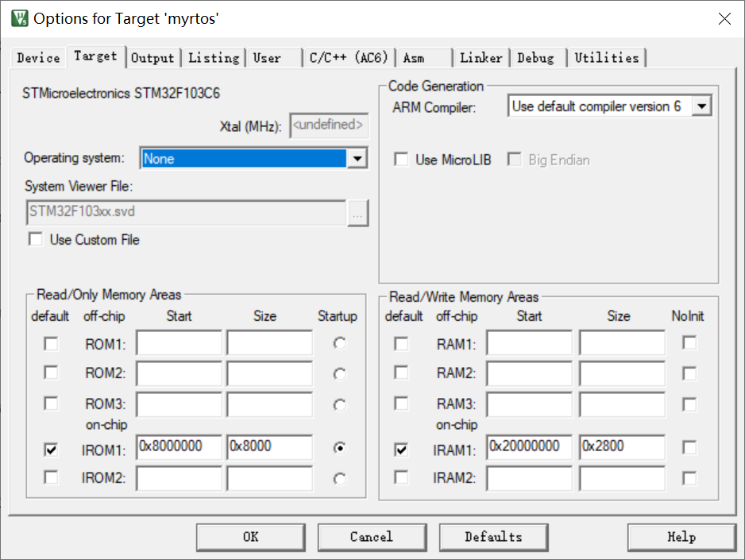Click the IROM2 Start field
Screen dimensions: 745x560
(179, 478)
